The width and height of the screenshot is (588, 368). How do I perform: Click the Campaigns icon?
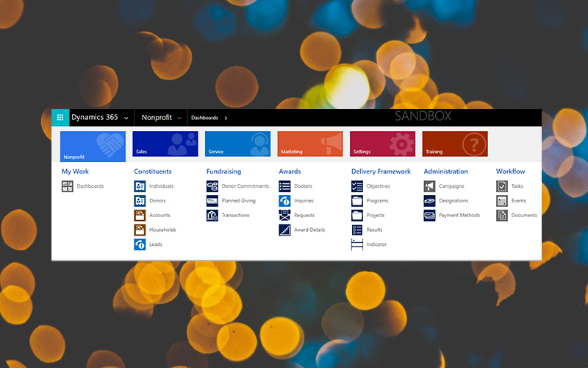point(430,186)
